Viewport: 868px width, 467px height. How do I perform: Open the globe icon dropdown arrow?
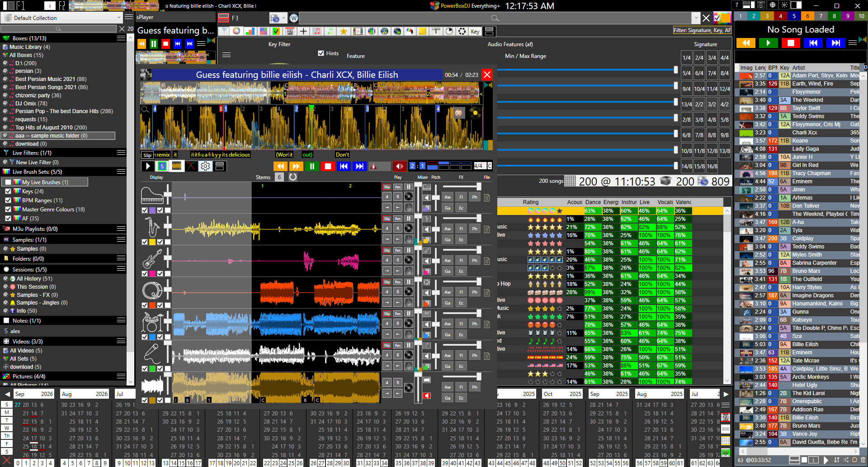tap(283, 18)
